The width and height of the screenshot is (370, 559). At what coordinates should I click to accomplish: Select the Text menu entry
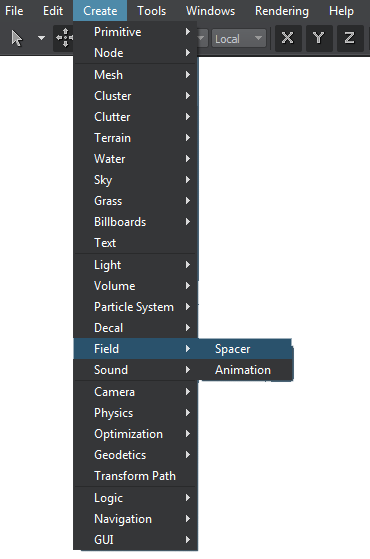click(x=135, y=243)
